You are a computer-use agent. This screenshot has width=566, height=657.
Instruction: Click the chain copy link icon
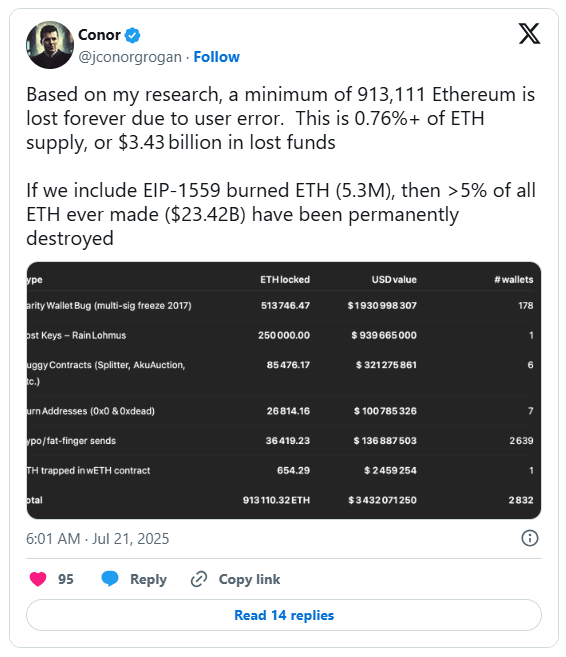[x=199, y=579]
